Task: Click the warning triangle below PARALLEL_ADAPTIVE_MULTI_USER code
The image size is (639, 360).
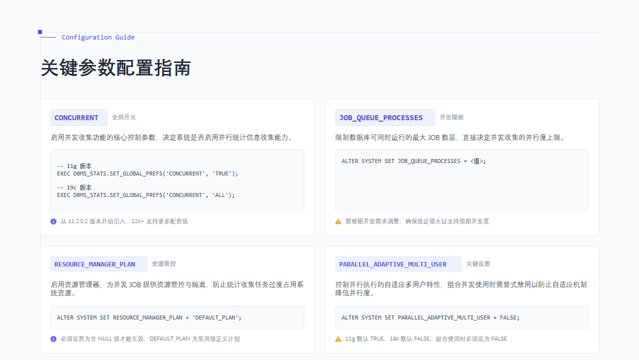Action: click(x=338, y=339)
